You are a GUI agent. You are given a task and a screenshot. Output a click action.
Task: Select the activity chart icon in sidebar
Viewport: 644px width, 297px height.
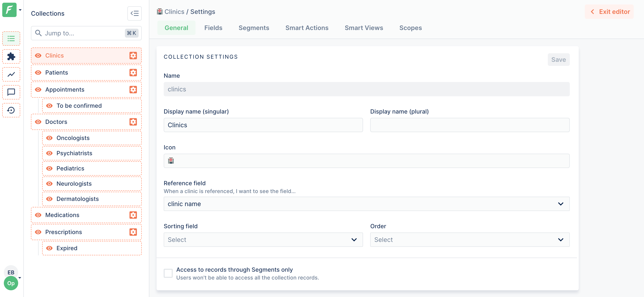click(x=11, y=74)
